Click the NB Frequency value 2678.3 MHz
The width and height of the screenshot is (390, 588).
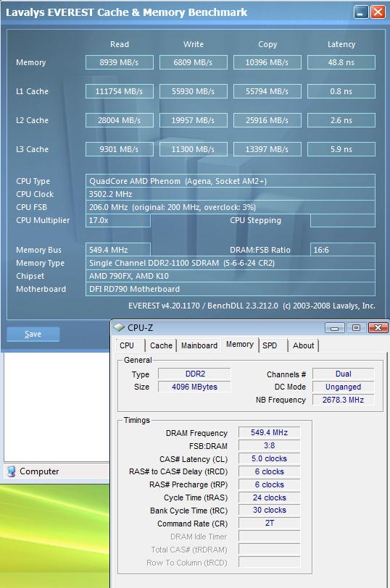point(344,400)
